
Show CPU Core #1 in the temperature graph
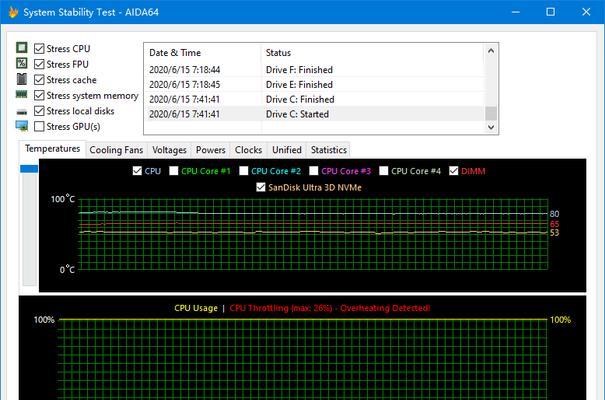[174, 171]
